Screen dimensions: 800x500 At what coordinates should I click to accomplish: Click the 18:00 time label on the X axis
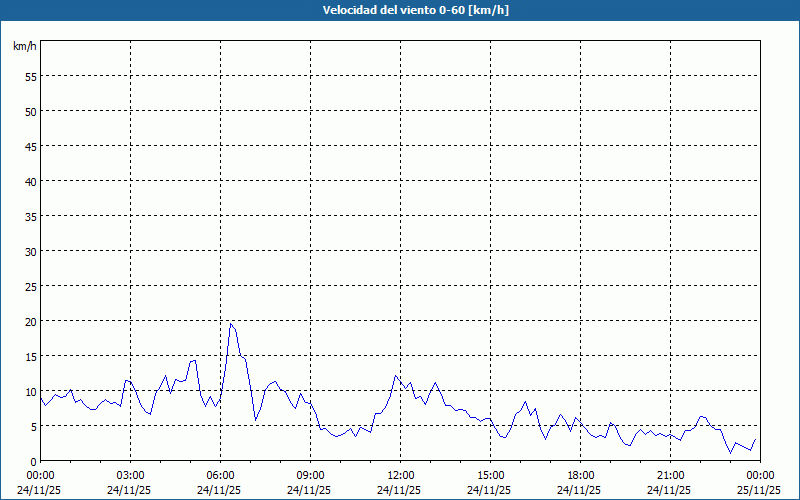pos(580,475)
